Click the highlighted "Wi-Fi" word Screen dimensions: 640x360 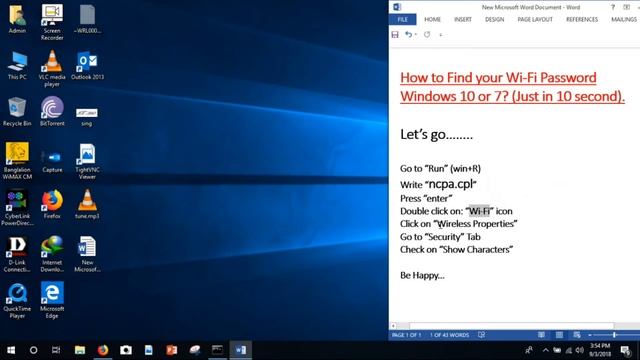click(x=479, y=211)
